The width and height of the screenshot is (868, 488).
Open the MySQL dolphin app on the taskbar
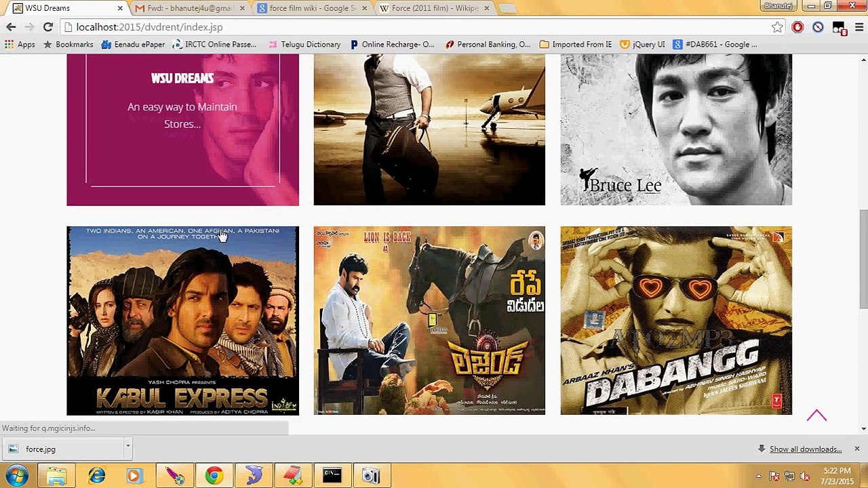254,476
